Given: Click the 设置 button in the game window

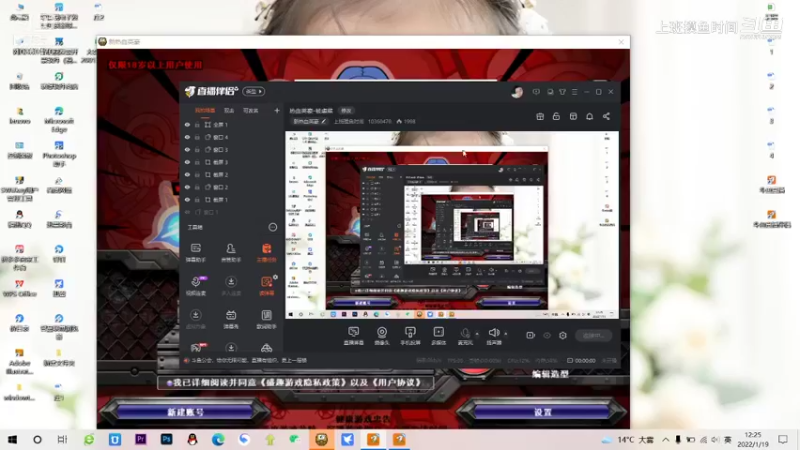Looking at the screenshot, I should pyautogui.click(x=543, y=412).
